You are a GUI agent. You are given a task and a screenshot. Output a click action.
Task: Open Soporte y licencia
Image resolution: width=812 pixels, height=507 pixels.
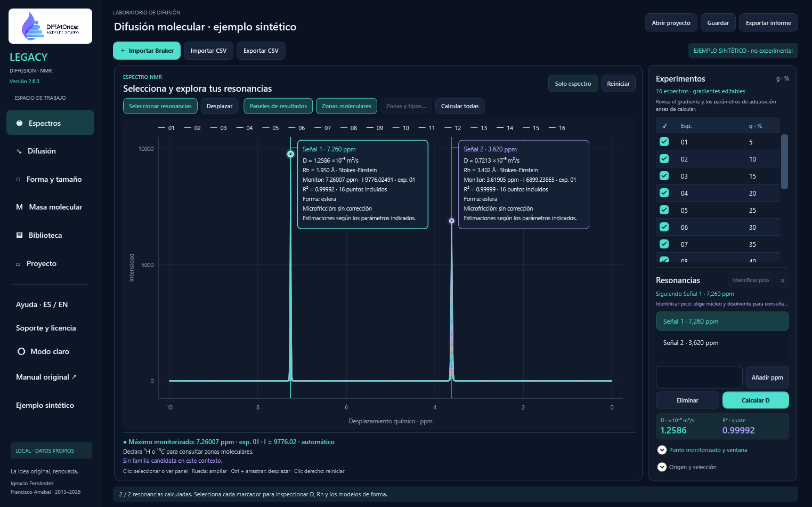tap(46, 328)
